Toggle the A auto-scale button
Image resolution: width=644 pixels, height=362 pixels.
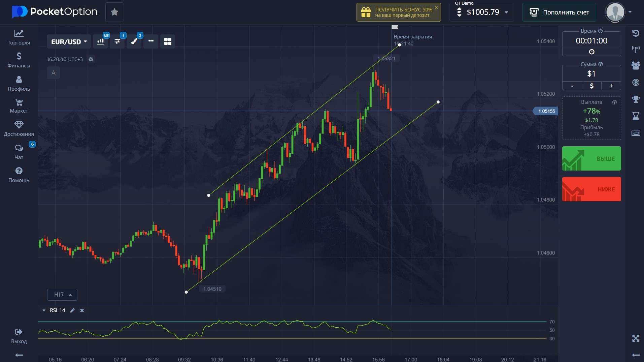53,73
